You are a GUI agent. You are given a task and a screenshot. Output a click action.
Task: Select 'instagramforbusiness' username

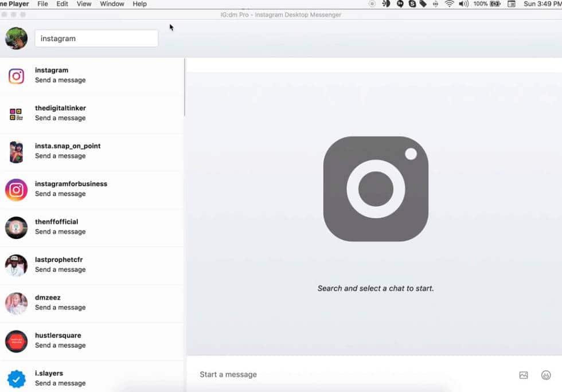(x=71, y=184)
